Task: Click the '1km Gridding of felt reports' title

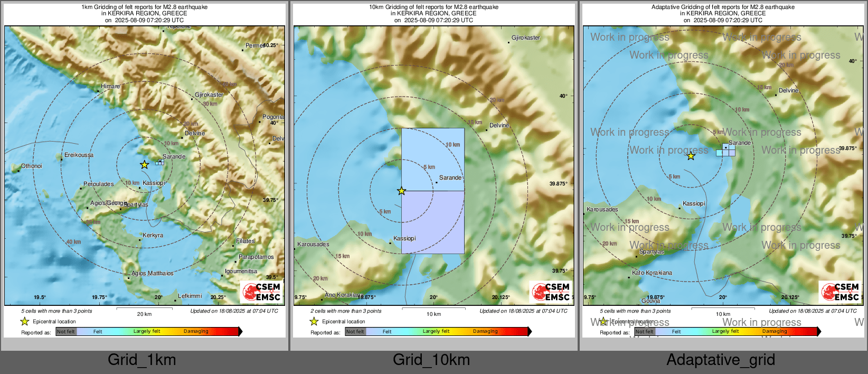Action: coord(144,7)
